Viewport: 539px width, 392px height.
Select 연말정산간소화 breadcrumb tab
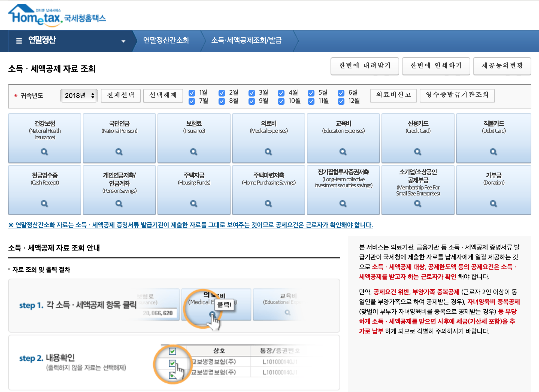pos(166,40)
